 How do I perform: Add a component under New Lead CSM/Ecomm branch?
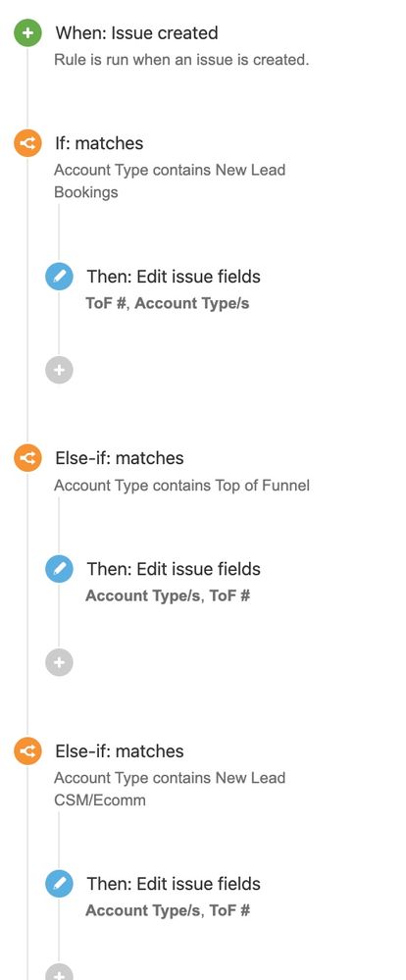coord(60,972)
